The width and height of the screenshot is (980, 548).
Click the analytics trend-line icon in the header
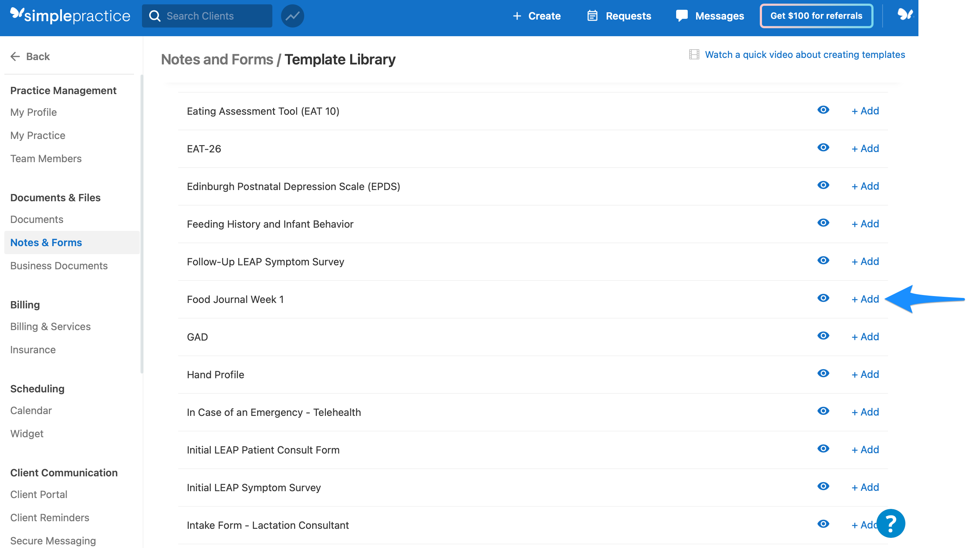[x=292, y=16]
